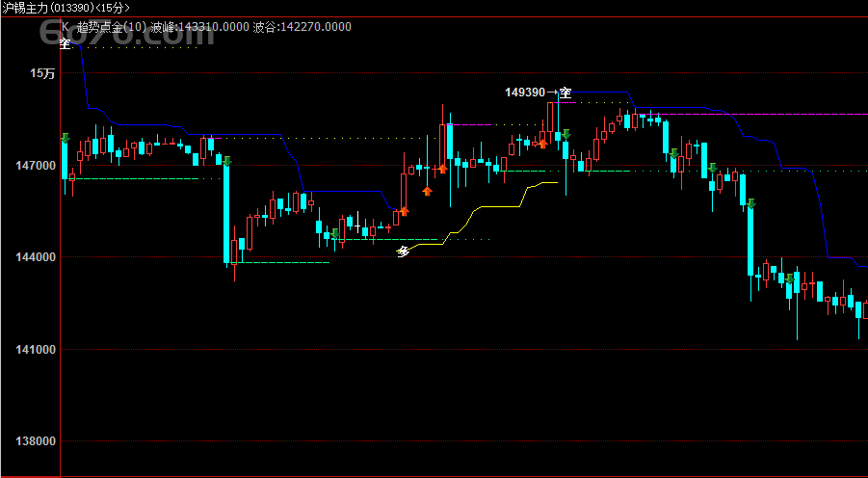Click the 141000 price axis label
The height and width of the screenshot is (478, 868).
pyautogui.click(x=35, y=350)
